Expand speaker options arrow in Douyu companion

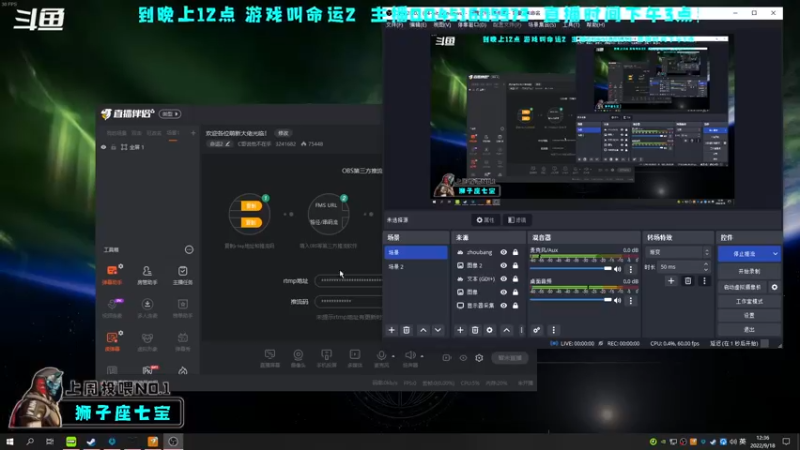(x=422, y=356)
